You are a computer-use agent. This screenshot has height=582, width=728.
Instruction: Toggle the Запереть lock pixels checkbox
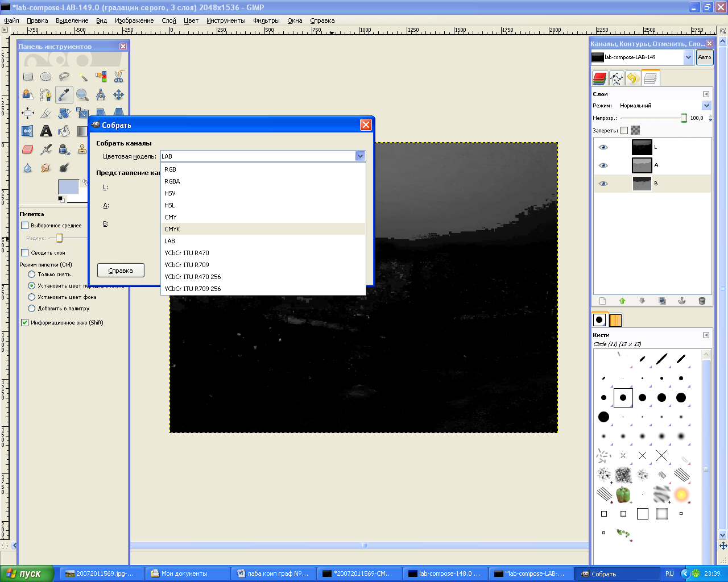click(624, 130)
